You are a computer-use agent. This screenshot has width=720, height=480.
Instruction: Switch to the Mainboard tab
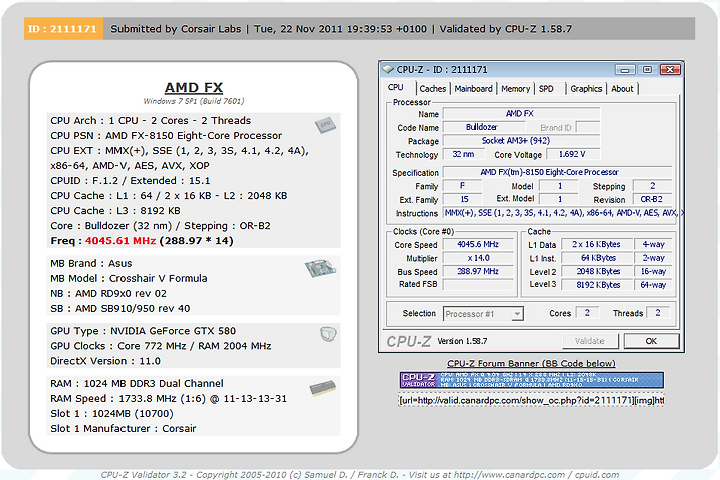tap(473, 89)
